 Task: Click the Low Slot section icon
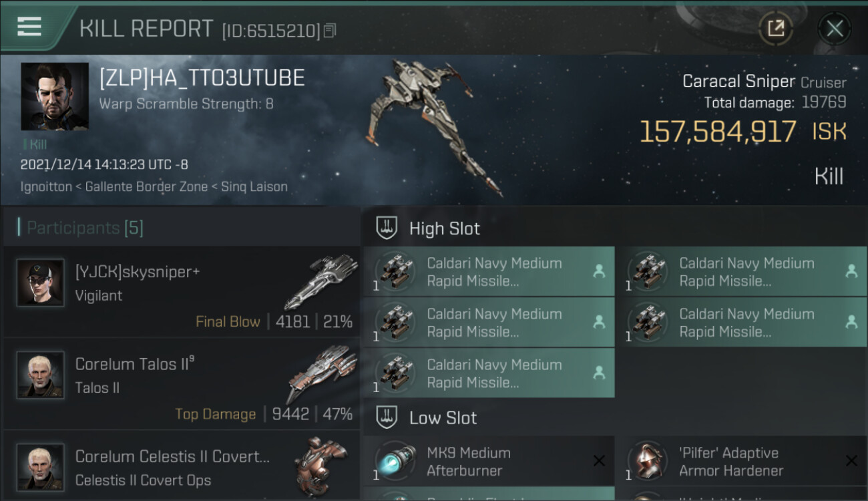coord(387,418)
